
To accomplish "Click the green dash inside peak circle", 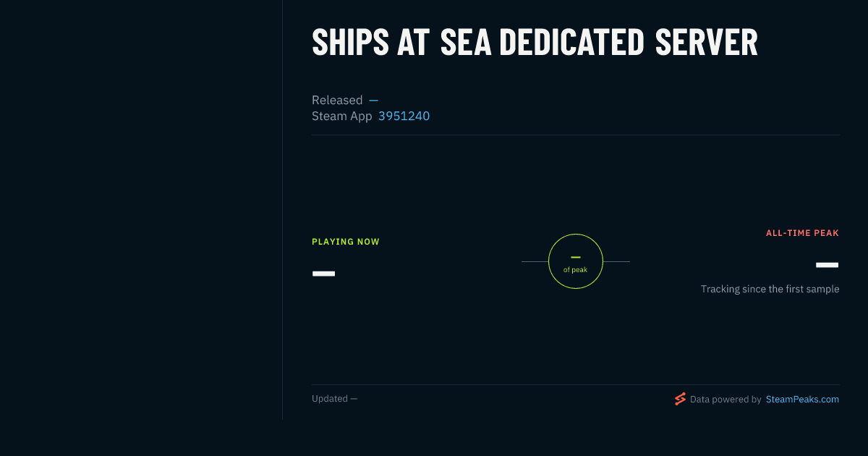I will [576, 257].
